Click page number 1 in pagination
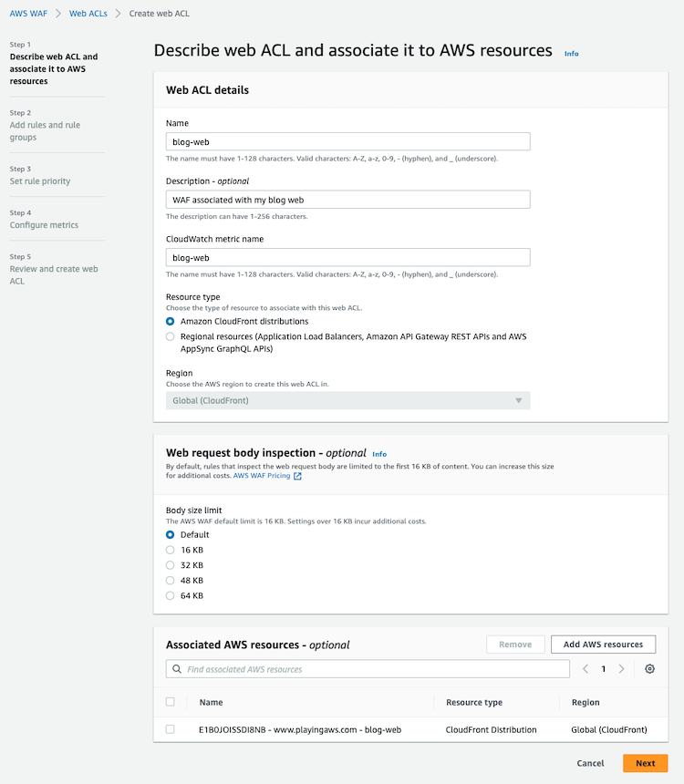Screen dimensions: 684x784 pos(604,669)
